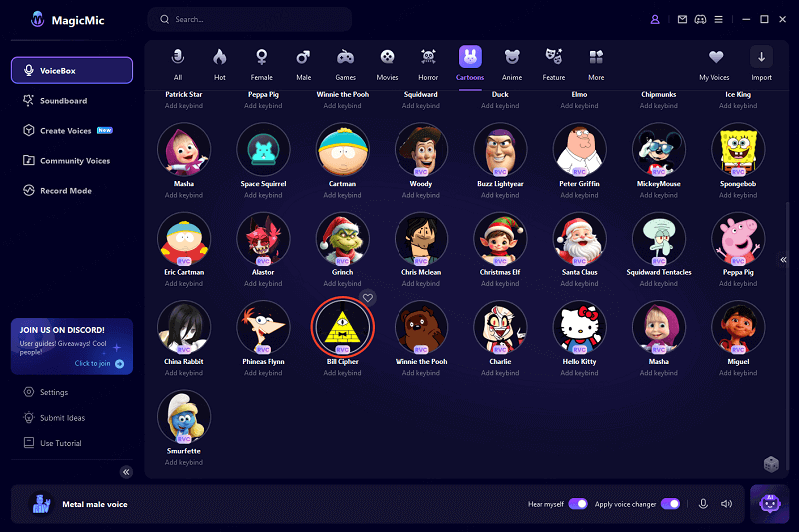Disable the Apply voice changer switch
This screenshot has width=799, height=532.
670,504
